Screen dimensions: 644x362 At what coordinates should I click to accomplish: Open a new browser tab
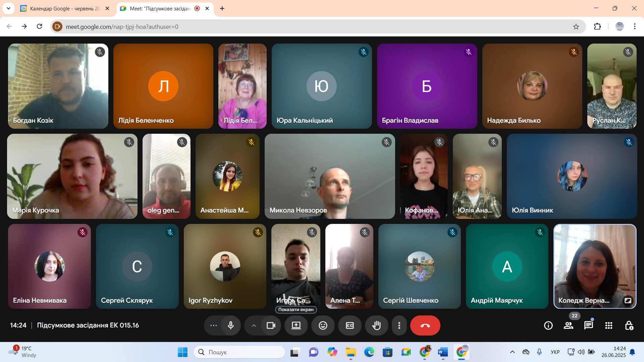222,8
